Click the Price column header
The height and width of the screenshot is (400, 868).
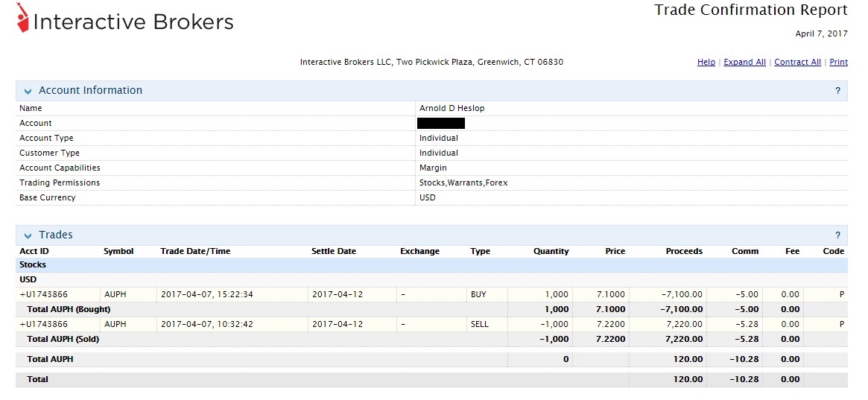[x=615, y=251]
